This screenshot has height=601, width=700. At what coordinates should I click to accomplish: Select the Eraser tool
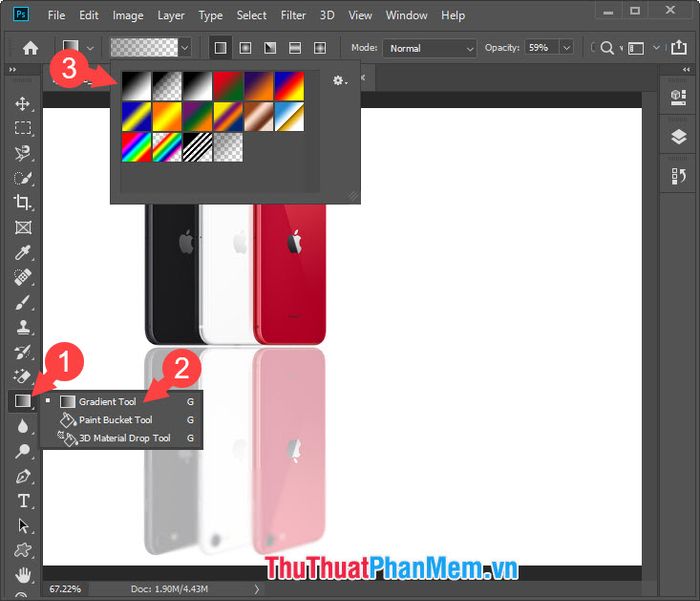(x=23, y=376)
